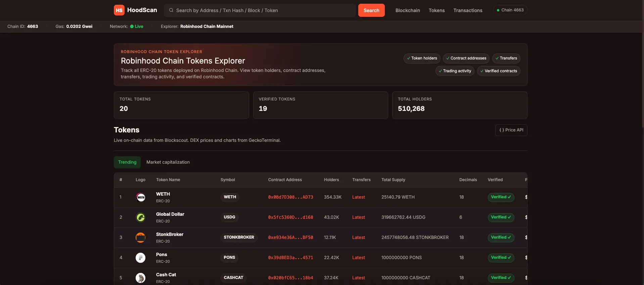Click WETH total supply 25140.79 WETH
Image resolution: width=644 pixels, height=285 pixels.
[x=398, y=197]
